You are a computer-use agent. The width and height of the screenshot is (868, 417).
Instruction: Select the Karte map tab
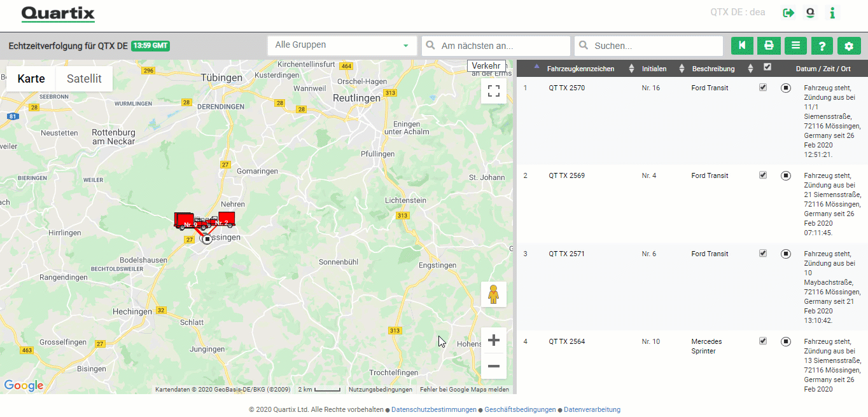[31, 78]
